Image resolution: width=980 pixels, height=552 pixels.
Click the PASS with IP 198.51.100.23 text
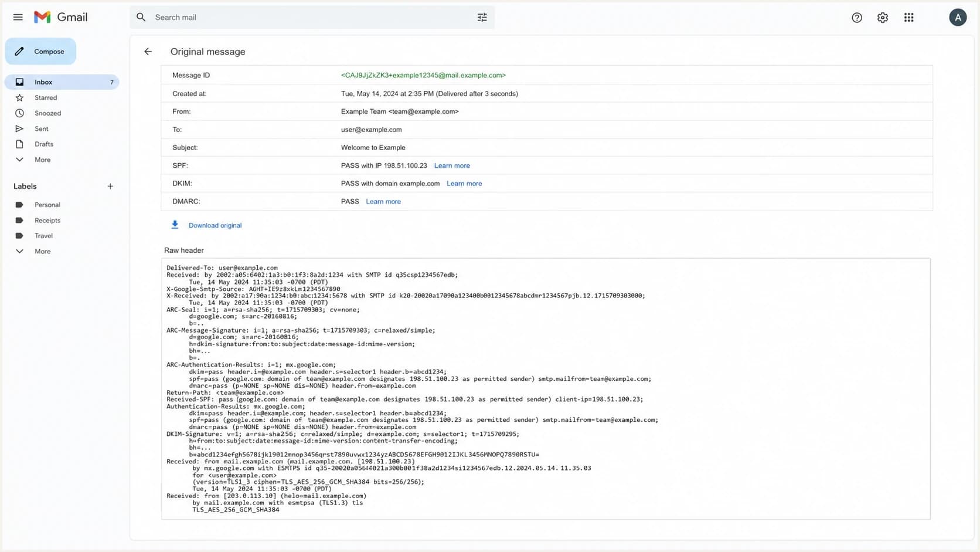[384, 165]
